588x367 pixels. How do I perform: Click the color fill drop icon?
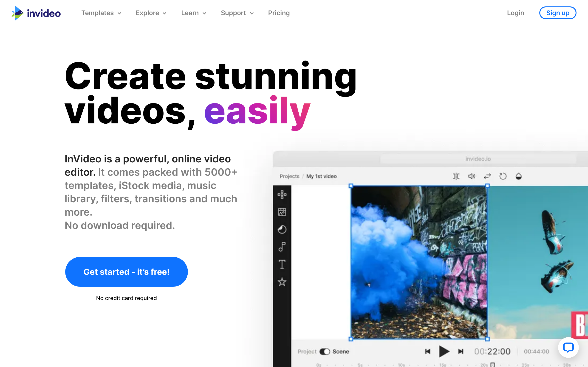[518, 176]
